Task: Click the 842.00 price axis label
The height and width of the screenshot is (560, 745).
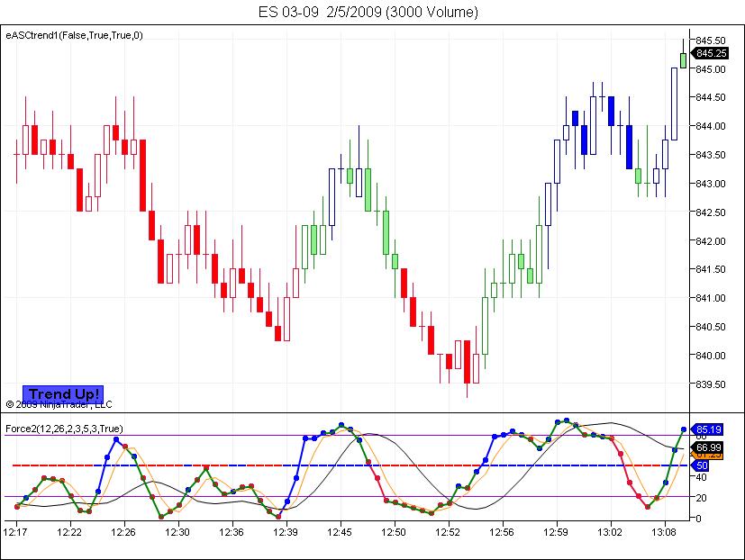Action: (710, 240)
